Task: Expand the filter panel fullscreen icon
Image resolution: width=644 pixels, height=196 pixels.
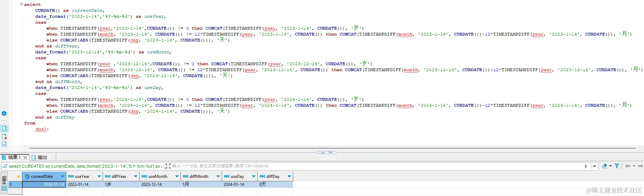Action: [x=168, y=166]
